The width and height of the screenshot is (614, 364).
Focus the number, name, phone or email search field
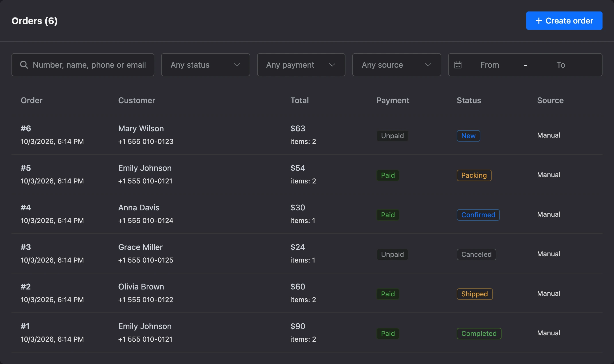(x=83, y=65)
